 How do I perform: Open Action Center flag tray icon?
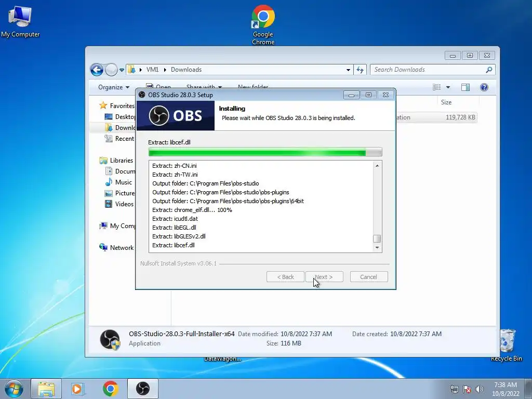click(x=467, y=389)
